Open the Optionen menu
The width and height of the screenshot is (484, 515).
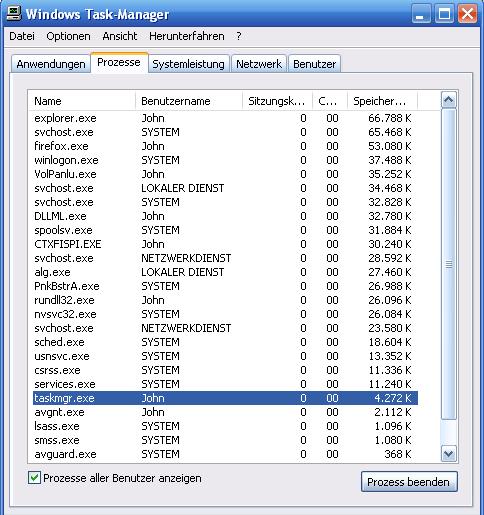pyautogui.click(x=68, y=36)
